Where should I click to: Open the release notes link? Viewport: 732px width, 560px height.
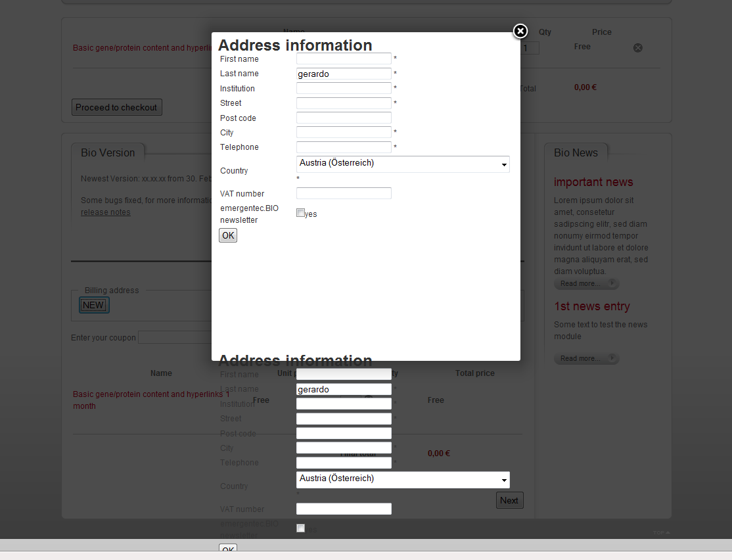pos(105,212)
